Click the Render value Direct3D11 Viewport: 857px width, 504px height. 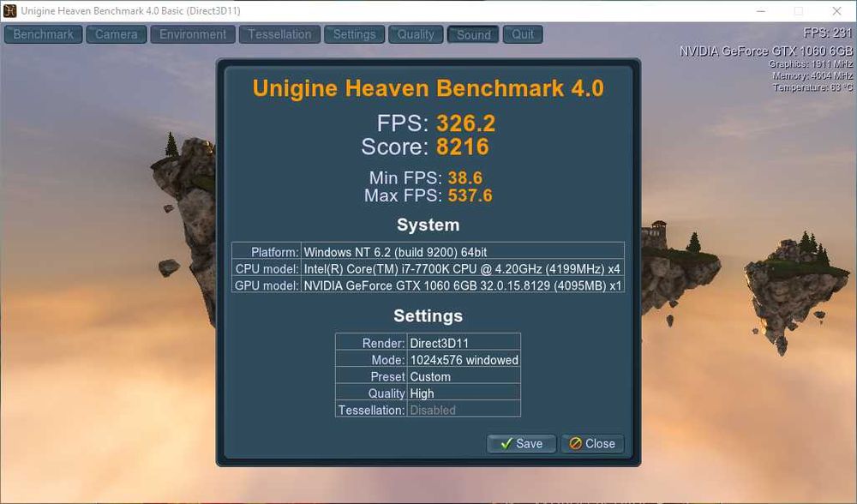click(x=439, y=344)
